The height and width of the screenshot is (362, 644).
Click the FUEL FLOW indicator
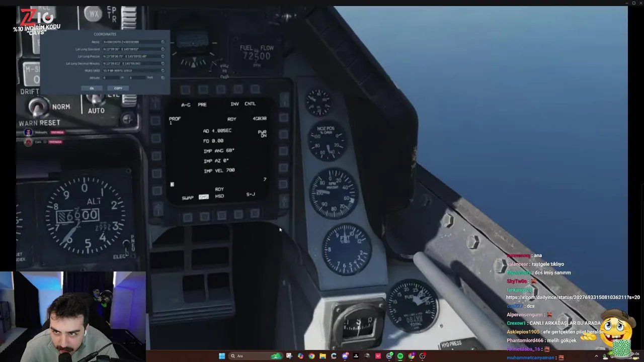pyautogui.click(x=257, y=54)
